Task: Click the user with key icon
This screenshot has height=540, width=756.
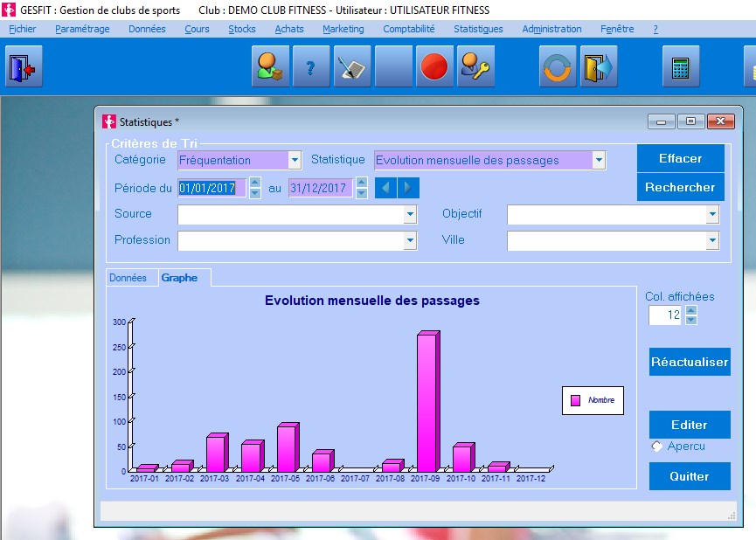Action: 476,68
